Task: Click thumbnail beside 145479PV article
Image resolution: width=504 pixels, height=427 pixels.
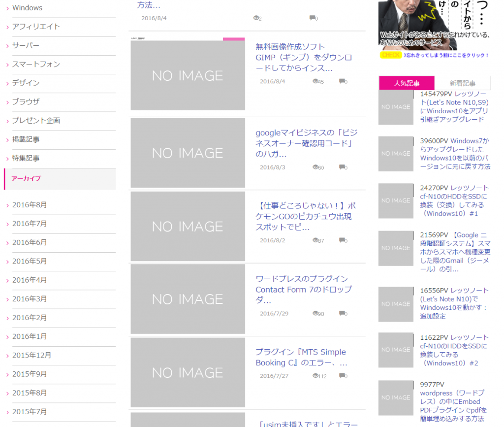Action: 396,107
